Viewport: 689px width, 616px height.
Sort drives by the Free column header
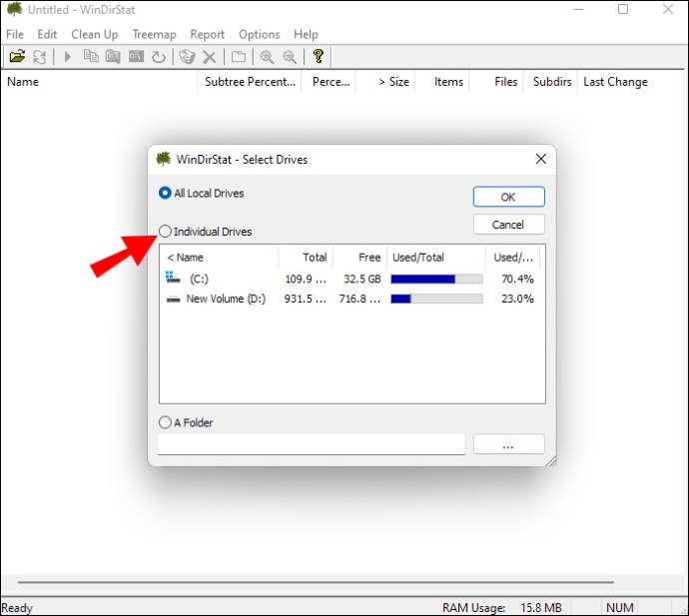tap(360, 258)
